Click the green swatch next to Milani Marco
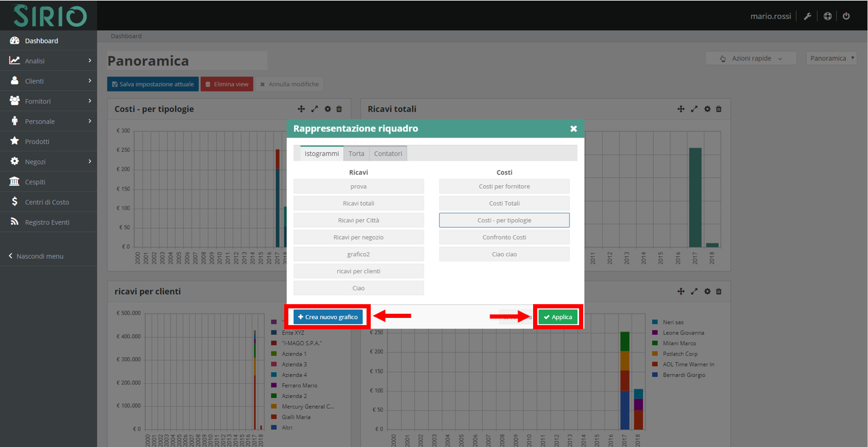868x447 pixels. [655, 343]
